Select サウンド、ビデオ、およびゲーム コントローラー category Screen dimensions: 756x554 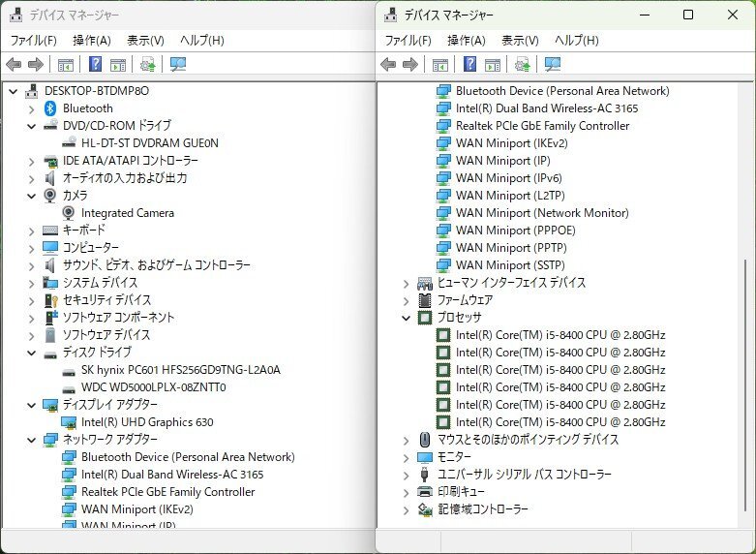click(156, 265)
